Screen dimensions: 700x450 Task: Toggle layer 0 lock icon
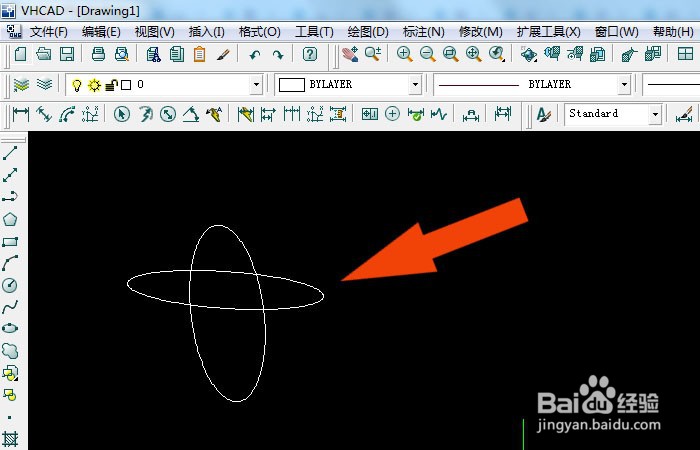click(112, 85)
